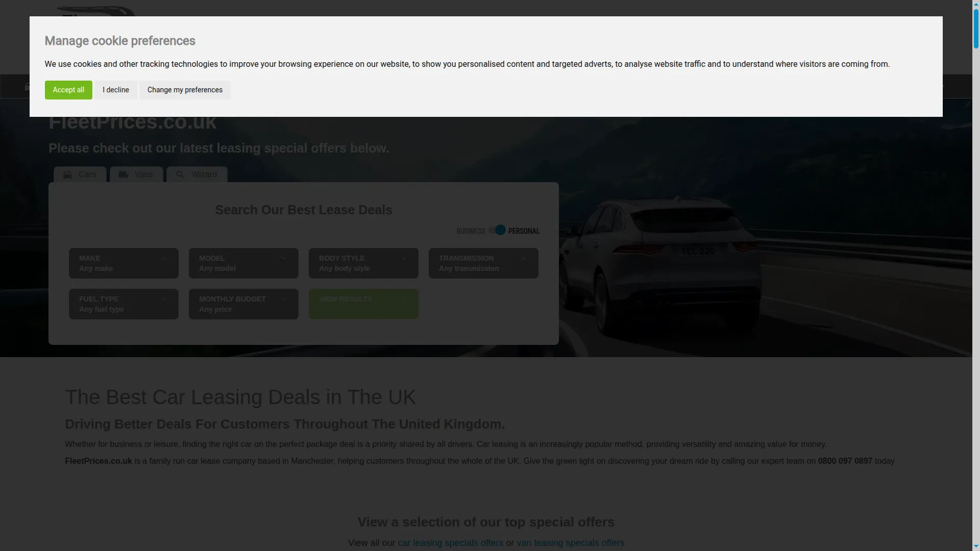Viewport: 980px width, 551px height.
Task: Click phone number 0800 097 0897
Action: 845,461
